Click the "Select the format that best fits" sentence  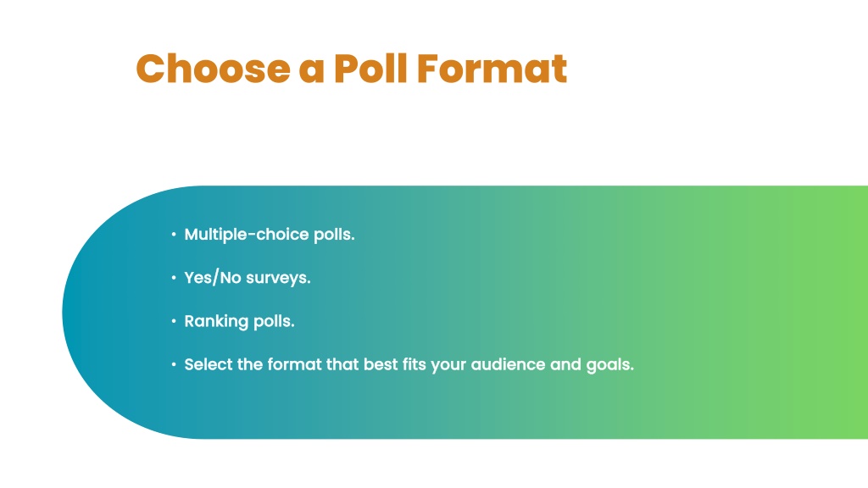tap(409, 364)
